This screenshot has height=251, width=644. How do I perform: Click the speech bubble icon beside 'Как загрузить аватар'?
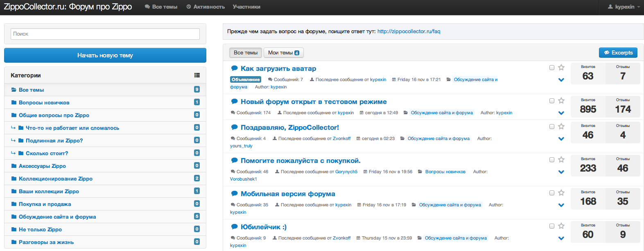click(234, 68)
